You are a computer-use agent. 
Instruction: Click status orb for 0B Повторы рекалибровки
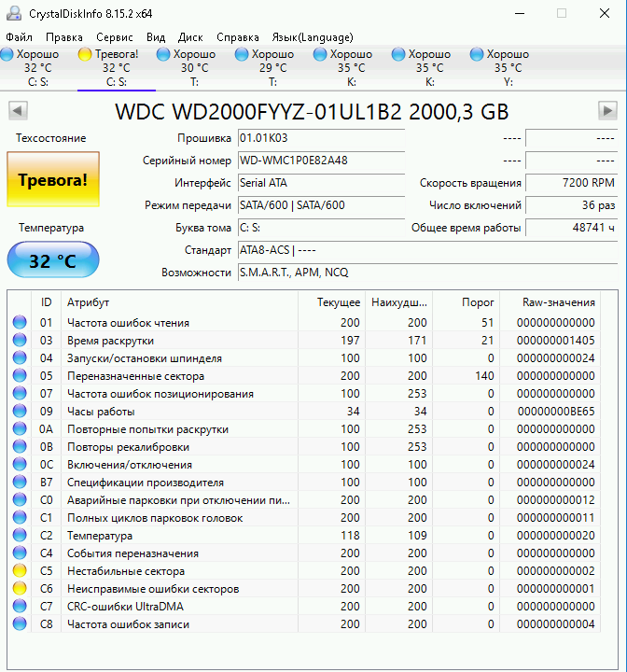20,446
